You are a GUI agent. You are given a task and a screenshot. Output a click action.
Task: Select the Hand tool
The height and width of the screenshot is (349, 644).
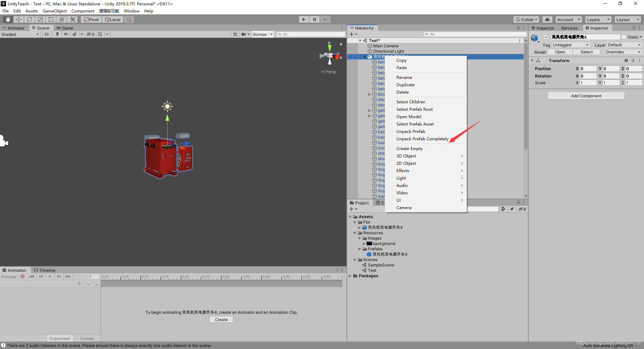(8, 19)
